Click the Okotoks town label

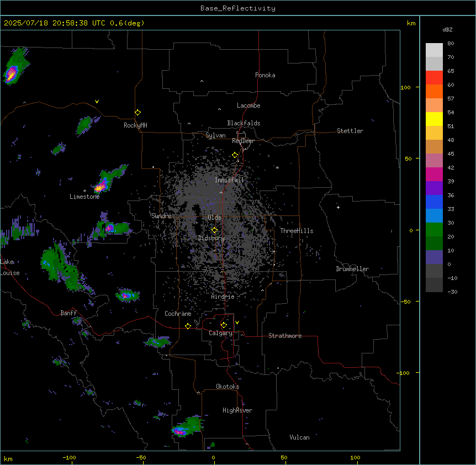pos(228,387)
